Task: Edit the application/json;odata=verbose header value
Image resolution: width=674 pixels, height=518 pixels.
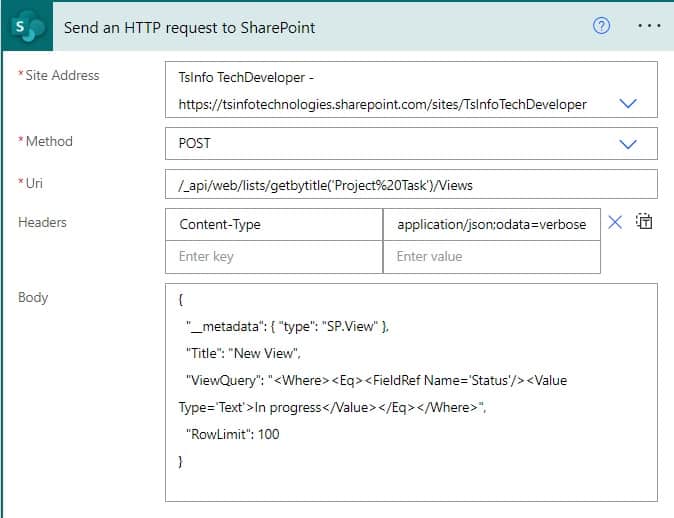Action: tap(491, 224)
